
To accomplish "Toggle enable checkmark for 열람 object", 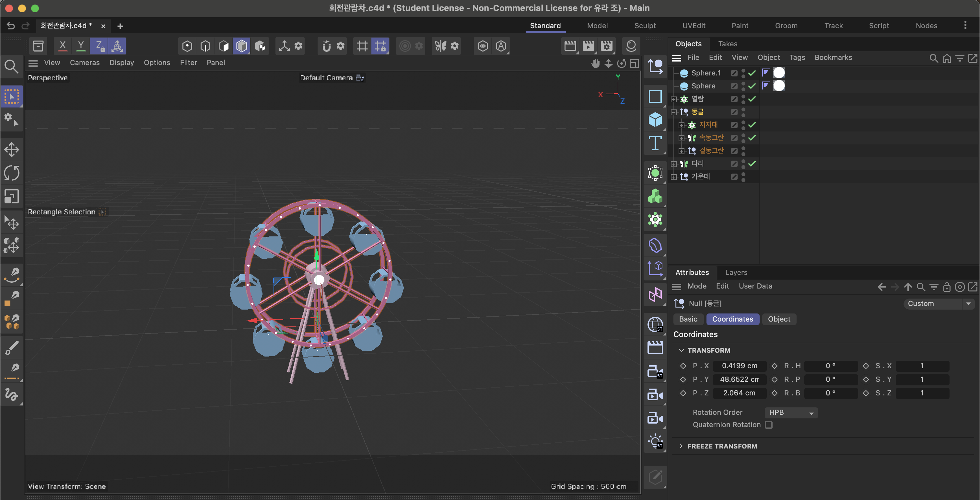I will (752, 99).
